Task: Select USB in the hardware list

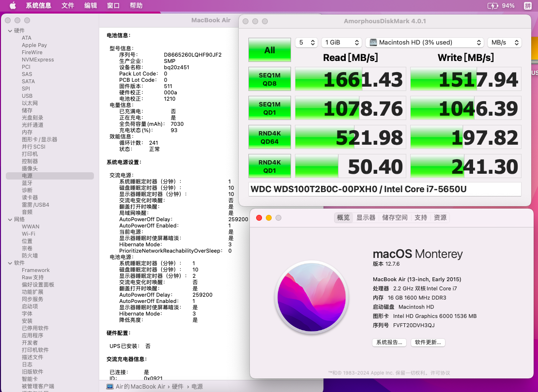Action: (27, 96)
